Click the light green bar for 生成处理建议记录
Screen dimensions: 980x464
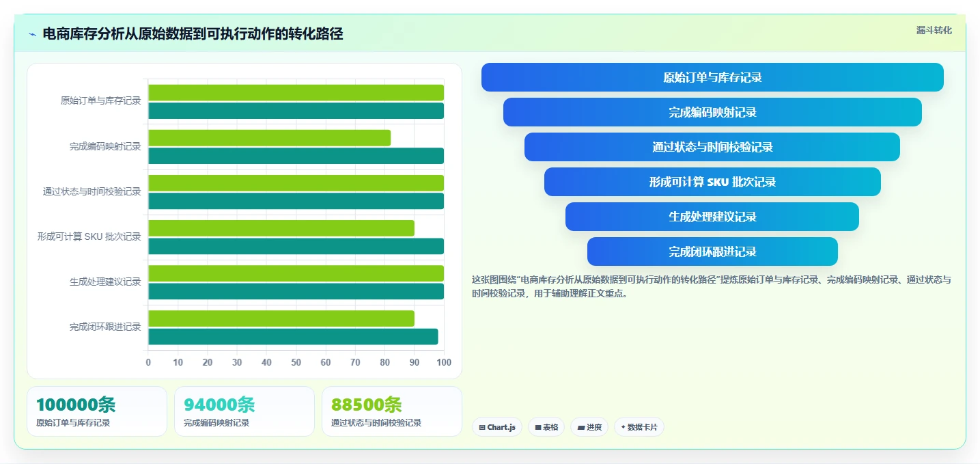296,273
